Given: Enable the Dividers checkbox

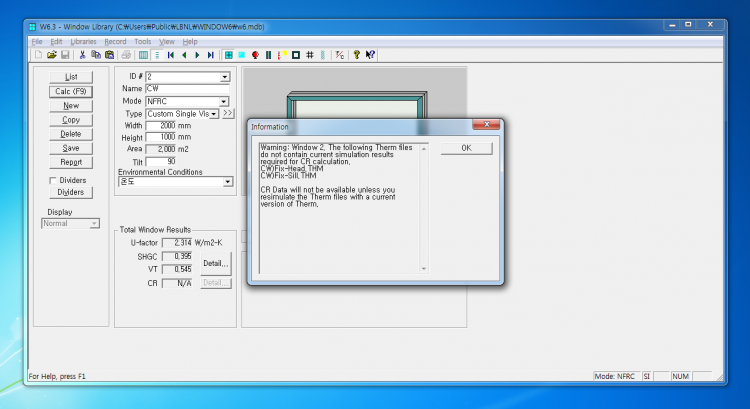Looking at the screenshot, I should (x=54, y=180).
